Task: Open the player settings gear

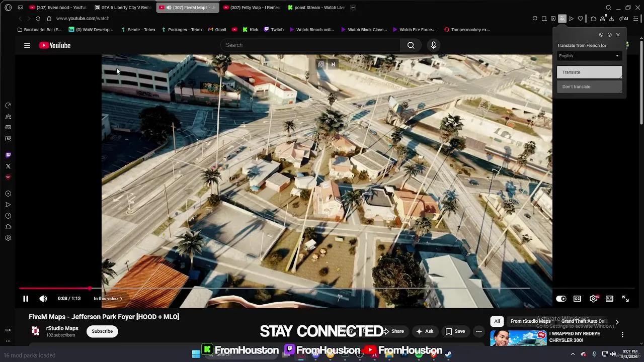Action: click(594, 299)
